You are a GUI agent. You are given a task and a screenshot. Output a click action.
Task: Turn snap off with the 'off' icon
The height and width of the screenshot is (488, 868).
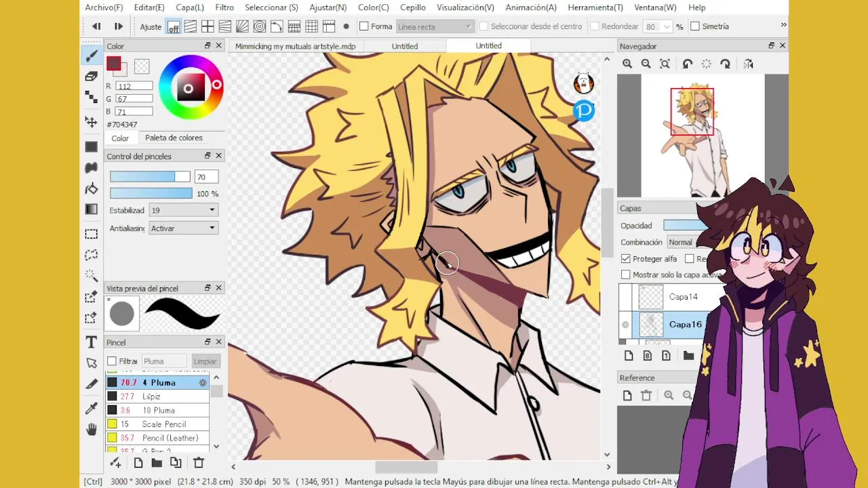[174, 26]
